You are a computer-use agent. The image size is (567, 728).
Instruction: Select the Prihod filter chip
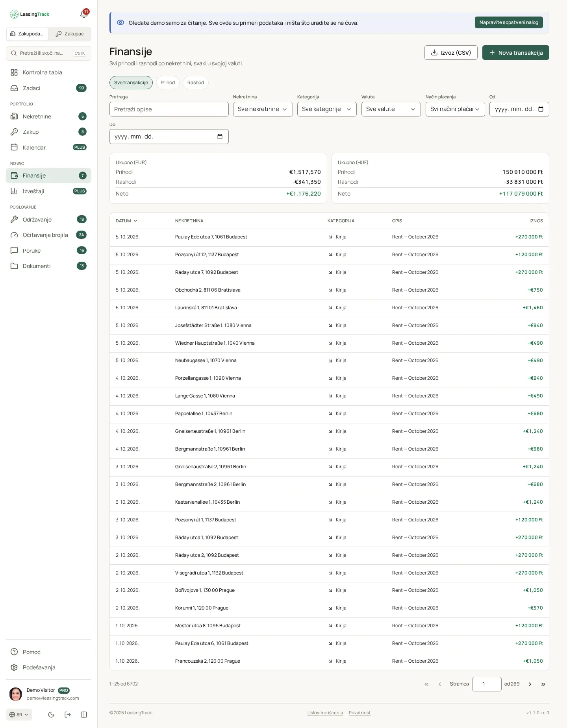click(168, 83)
